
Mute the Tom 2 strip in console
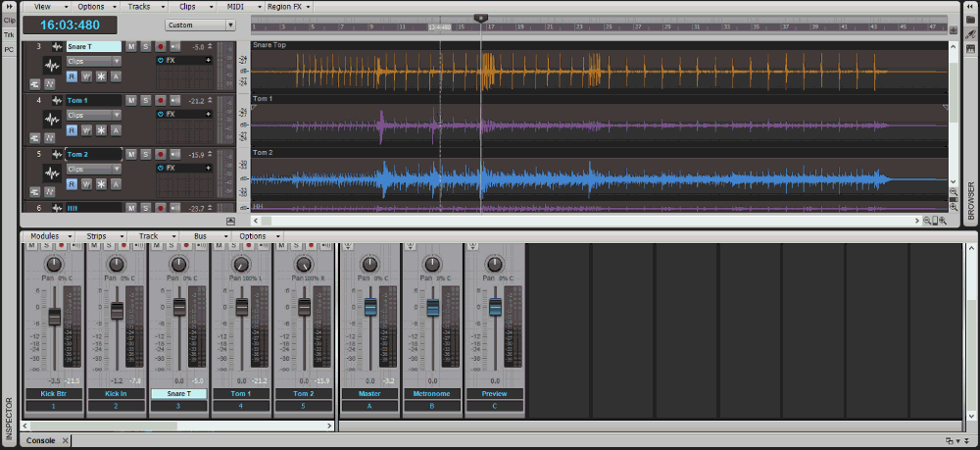281,246
